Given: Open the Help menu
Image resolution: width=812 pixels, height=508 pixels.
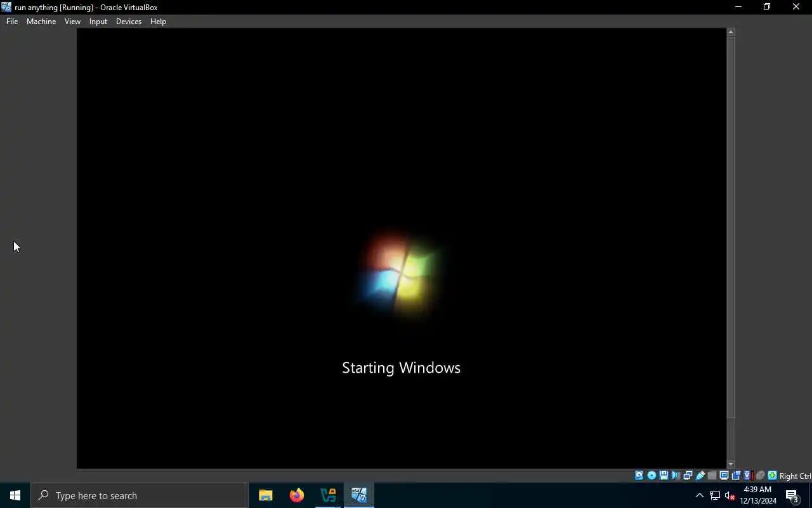Looking at the screenshot, I should [x=158, y=21].
